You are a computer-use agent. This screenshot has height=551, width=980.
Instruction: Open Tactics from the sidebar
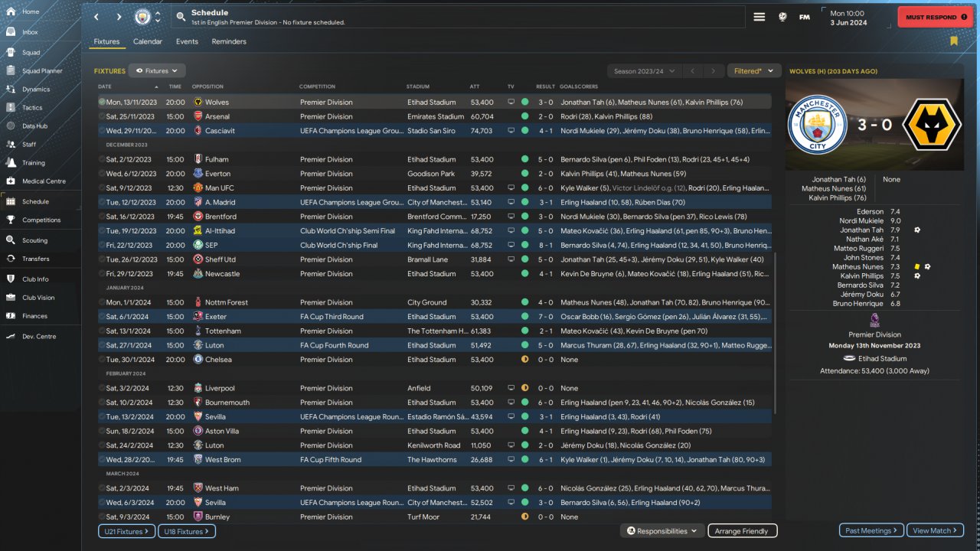(x=33, y=108)
